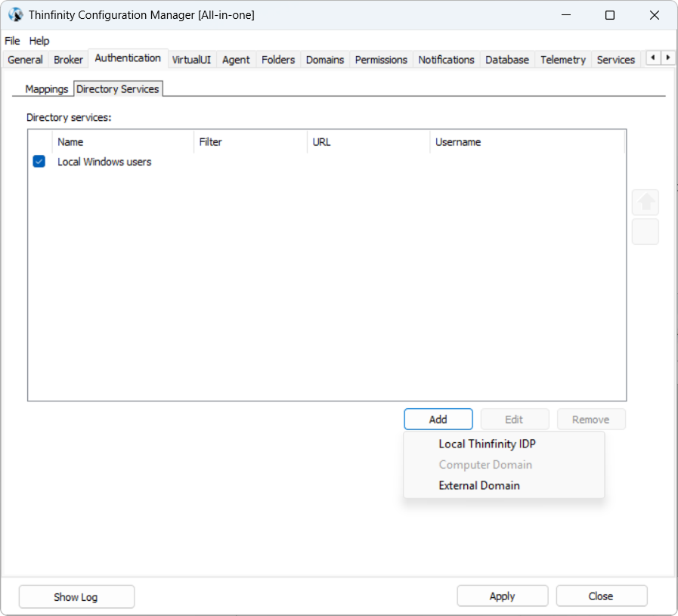Switch to the Domains tab
The width and height of the screenshot is (678, 616).
[325, 60]
